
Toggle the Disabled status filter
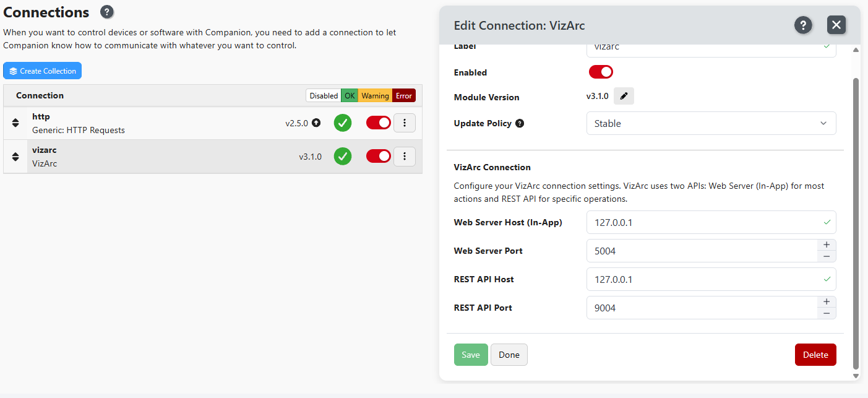[324, 95]
